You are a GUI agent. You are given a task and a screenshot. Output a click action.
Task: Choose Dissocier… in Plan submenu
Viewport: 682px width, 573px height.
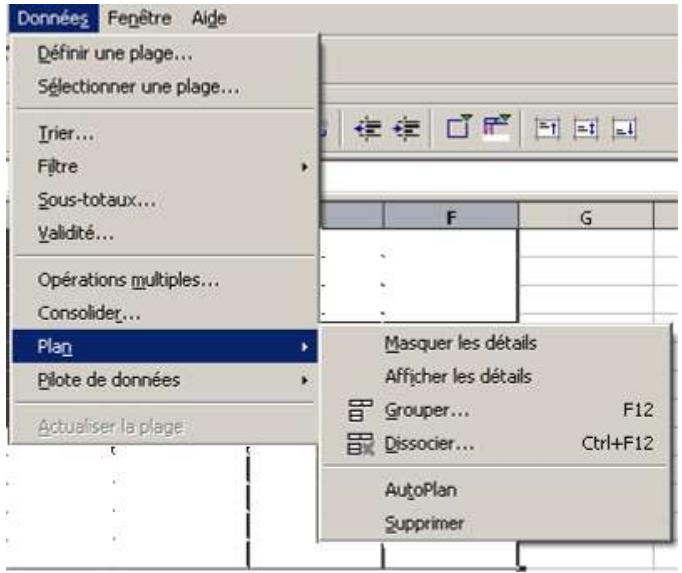pos(495,443)
